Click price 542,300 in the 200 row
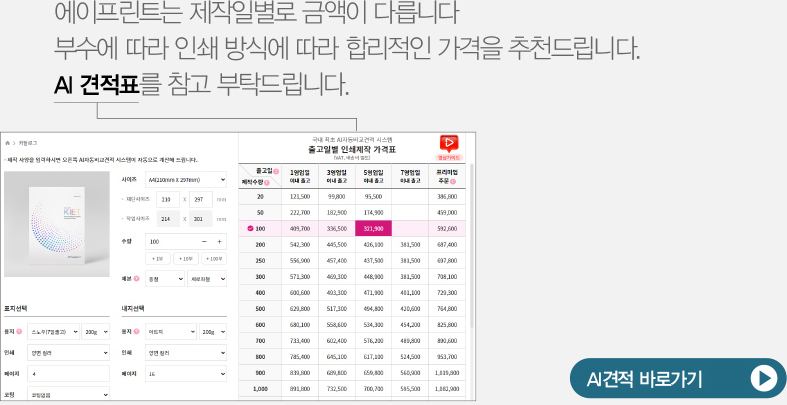This screenshot has width=787, height=405. 300,244
